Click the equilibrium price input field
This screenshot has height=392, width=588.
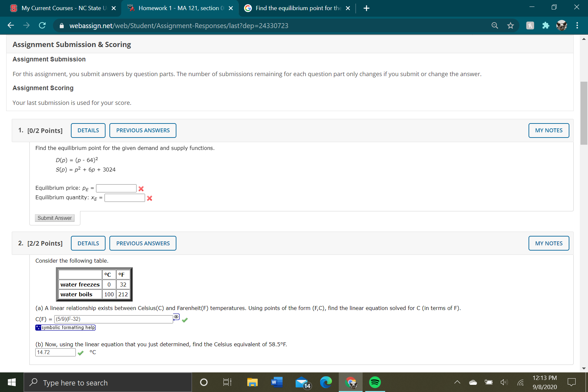point(116,188)
